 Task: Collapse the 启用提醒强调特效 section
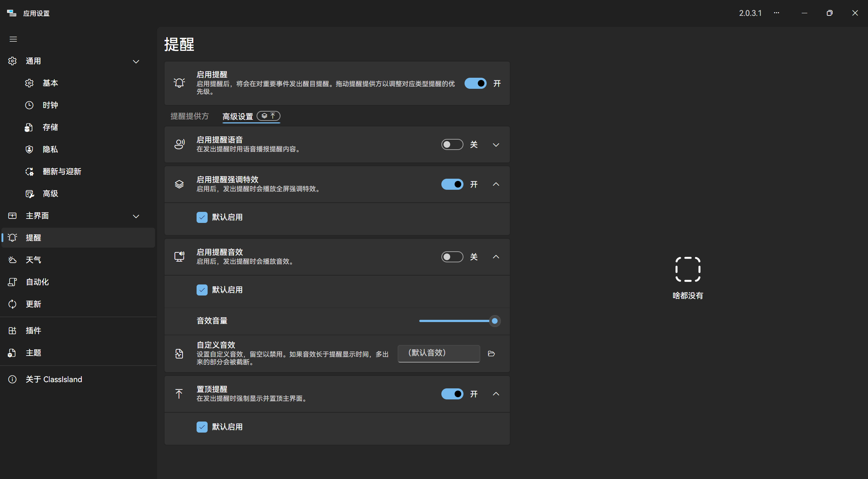click(496, 184)
